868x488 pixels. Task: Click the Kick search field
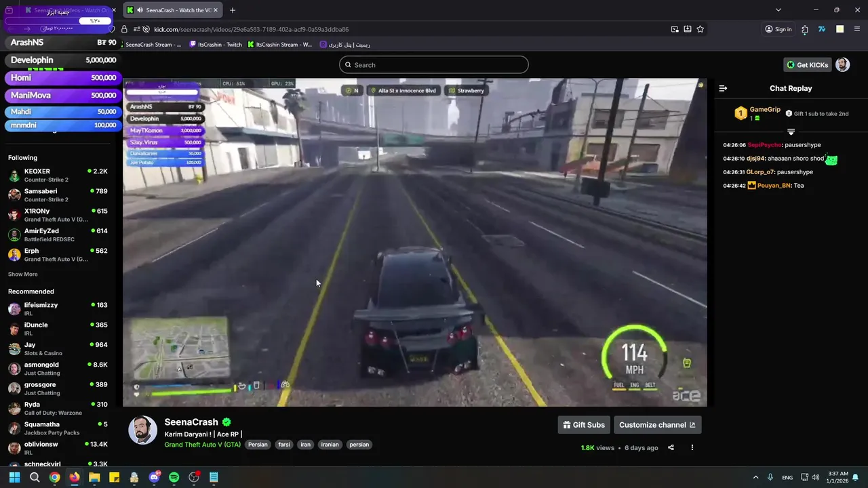[434, 65]
